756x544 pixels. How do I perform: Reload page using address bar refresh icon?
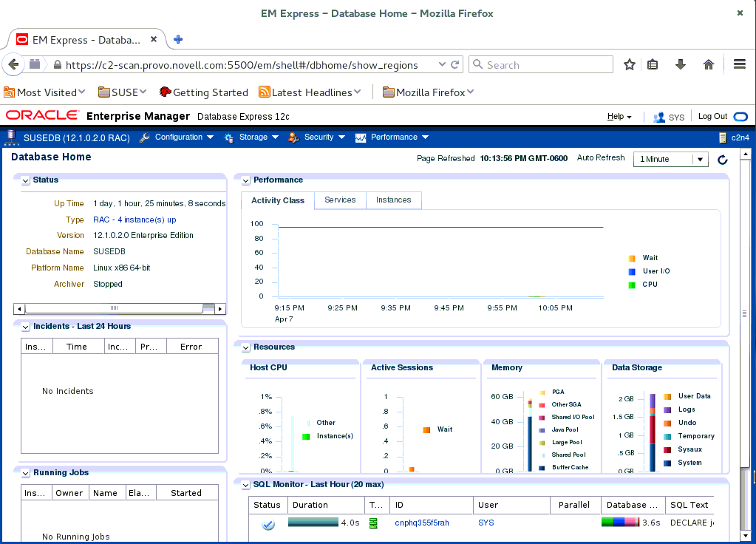[x=454, y=64]
